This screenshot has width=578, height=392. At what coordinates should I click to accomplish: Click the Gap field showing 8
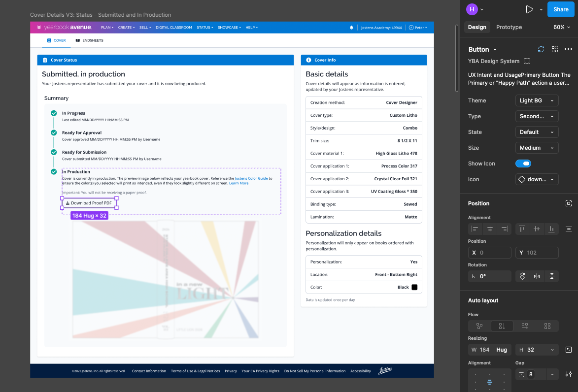pos(531,374)
